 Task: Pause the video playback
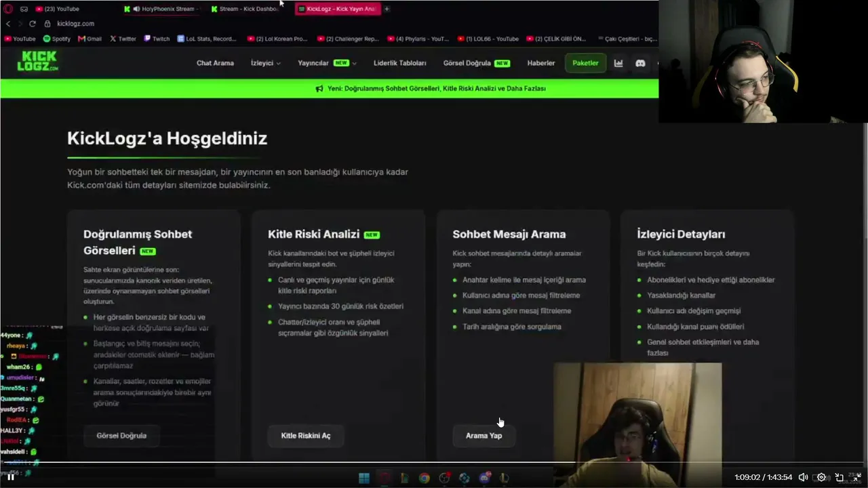click(x=11, y=477)
